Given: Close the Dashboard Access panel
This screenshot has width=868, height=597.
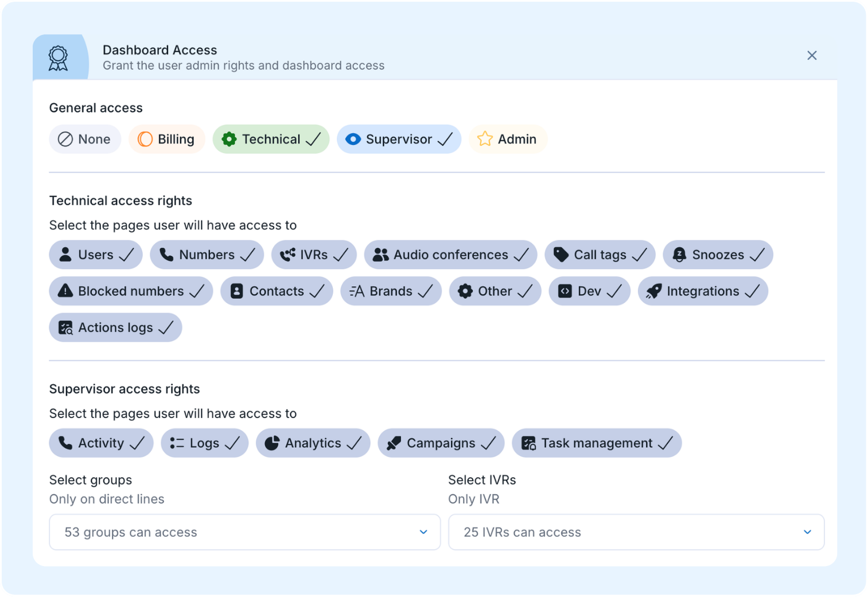Looking at the screenshot, I should (x=811, y=56).
